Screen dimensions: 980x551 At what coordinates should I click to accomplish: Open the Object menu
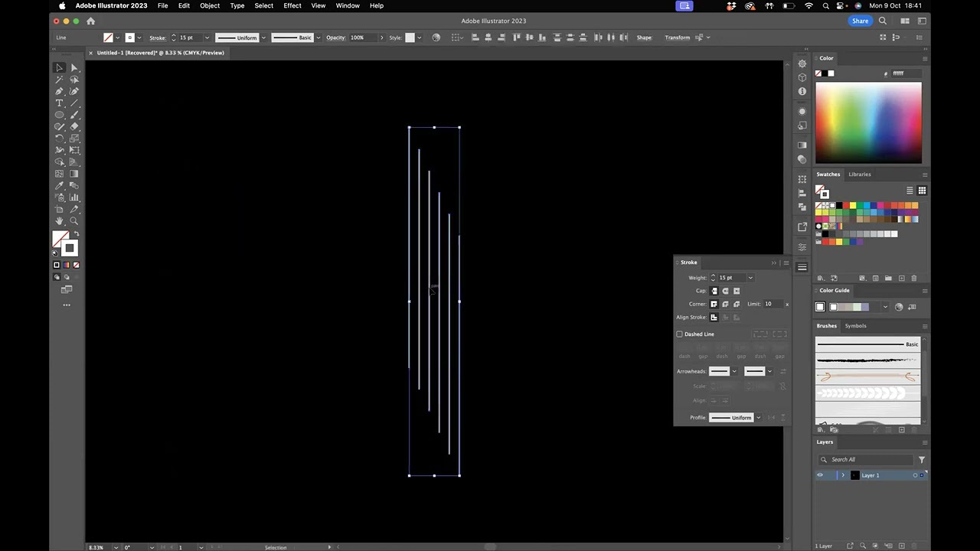tap(210, 5)
